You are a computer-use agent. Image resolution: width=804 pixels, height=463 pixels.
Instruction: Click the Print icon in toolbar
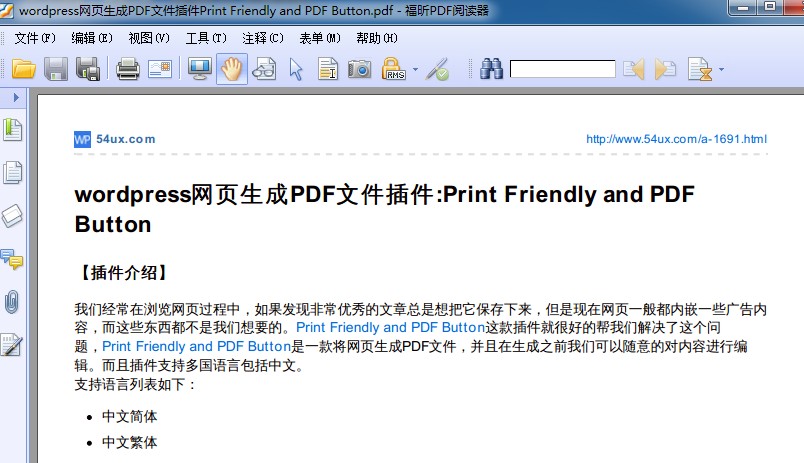click(128, 69)
